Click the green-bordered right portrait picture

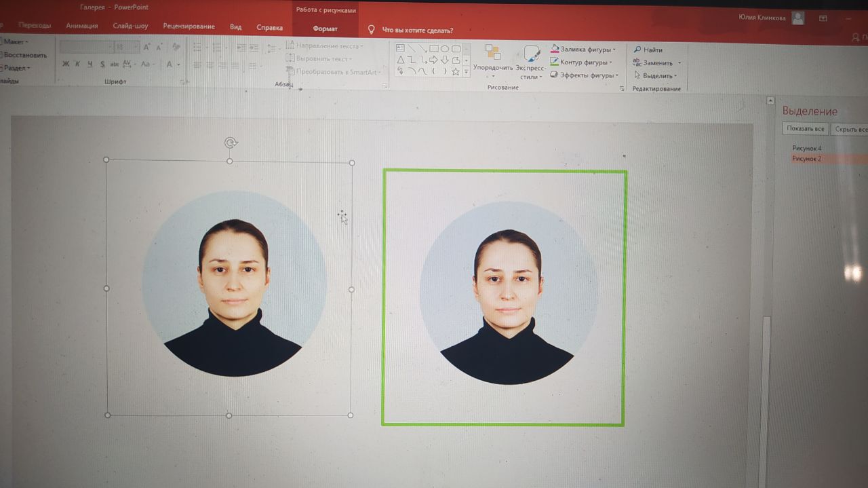[x=504, y=297]
